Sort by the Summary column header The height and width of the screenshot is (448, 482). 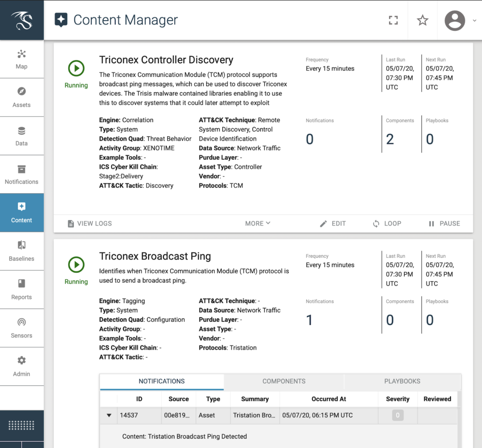point(255,399)
